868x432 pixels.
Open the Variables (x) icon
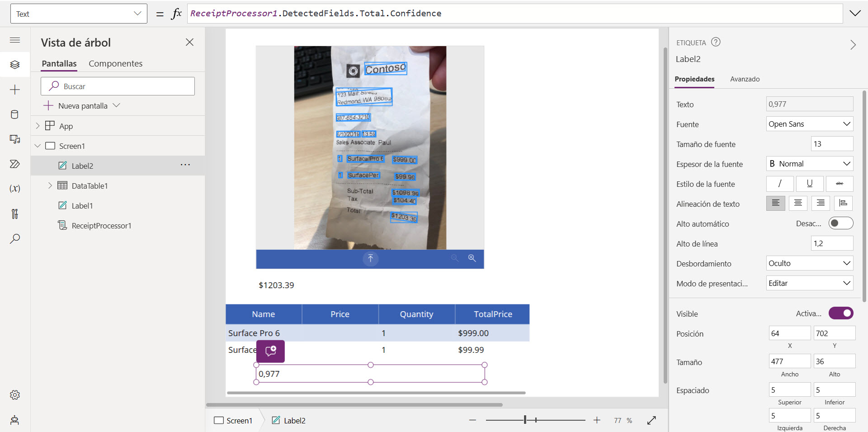[15, 189]
